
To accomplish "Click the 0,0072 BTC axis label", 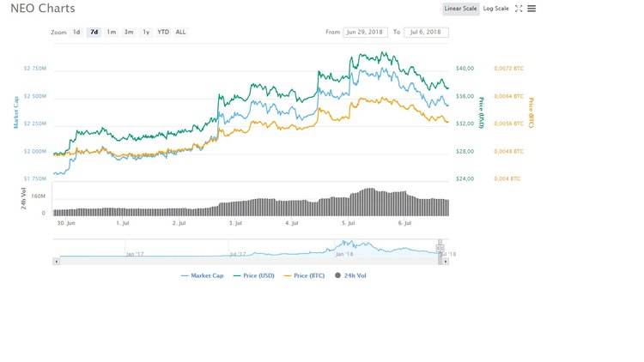I will click(508, 69).
